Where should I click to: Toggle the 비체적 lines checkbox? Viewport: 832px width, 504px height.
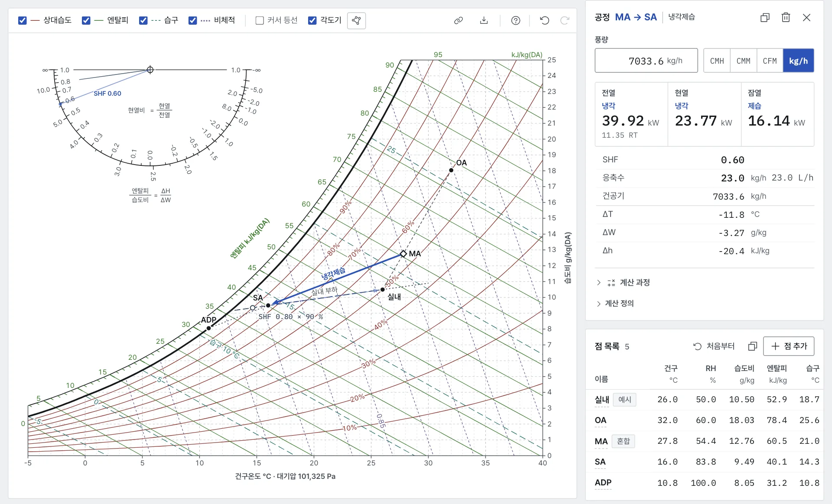(x=193, y=20)
